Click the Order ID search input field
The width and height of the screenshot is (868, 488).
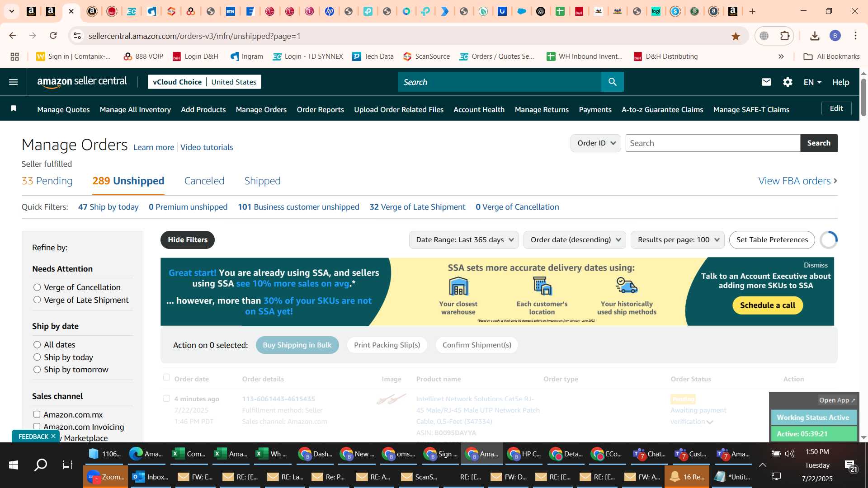713,143
